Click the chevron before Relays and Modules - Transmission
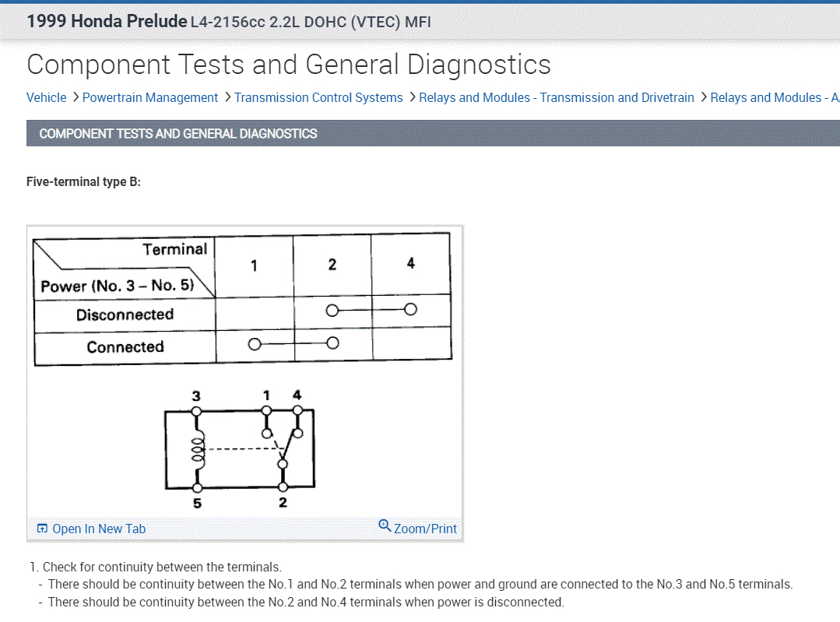Viewport: 840px width, 622px height. pos(411,97)
